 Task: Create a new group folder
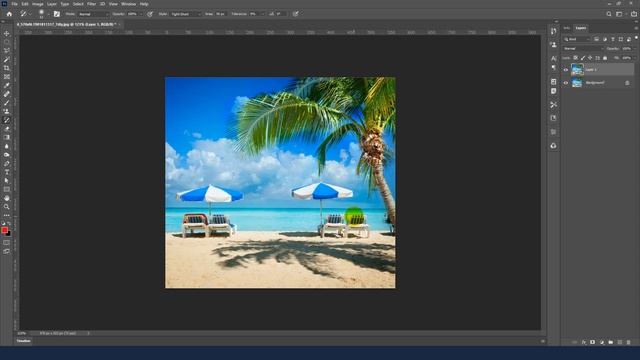[x=611, y=342]
